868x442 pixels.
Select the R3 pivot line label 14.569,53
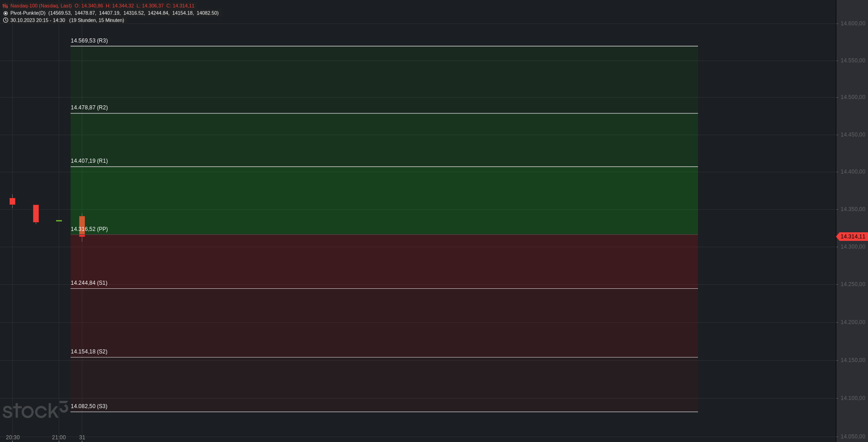point(89,41)
